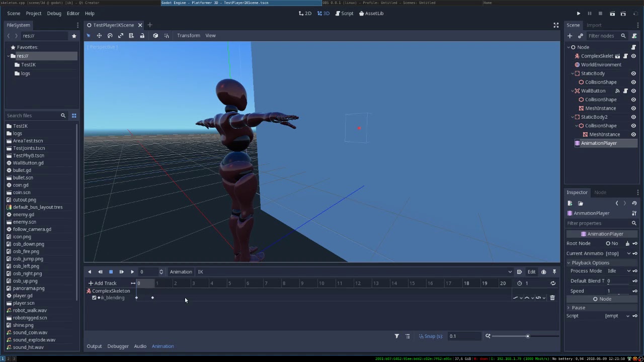The image size is (644, 362).
Task: Toggle distraction-free mode in viewport corner
Action: coord(556,25)
